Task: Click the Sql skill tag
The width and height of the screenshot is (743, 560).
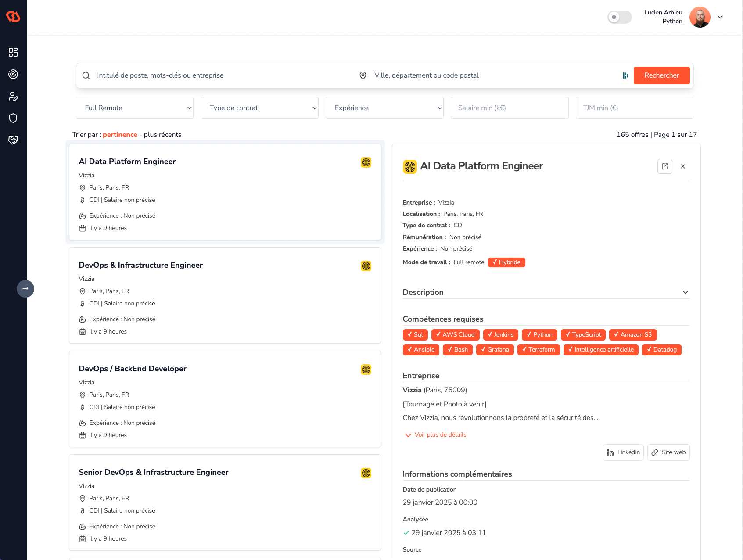Action: 415,335
